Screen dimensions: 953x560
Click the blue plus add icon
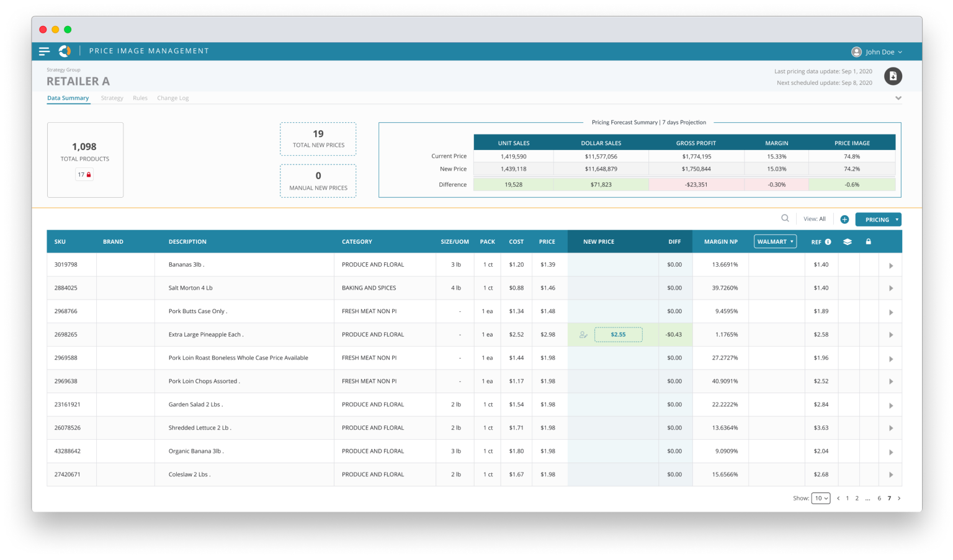(x=844, y=220)
